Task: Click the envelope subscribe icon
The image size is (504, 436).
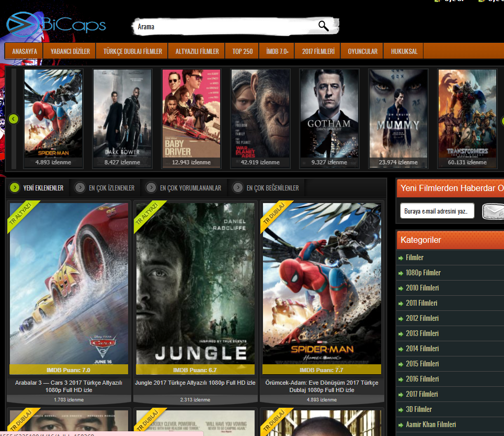Action: [x=494, y=211]
